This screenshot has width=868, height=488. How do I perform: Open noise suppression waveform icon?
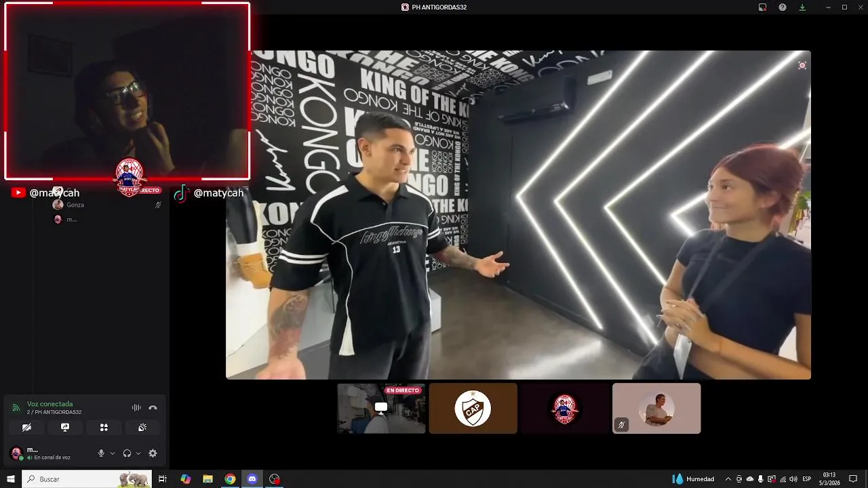pyautogui.click(x=136, y=408)
